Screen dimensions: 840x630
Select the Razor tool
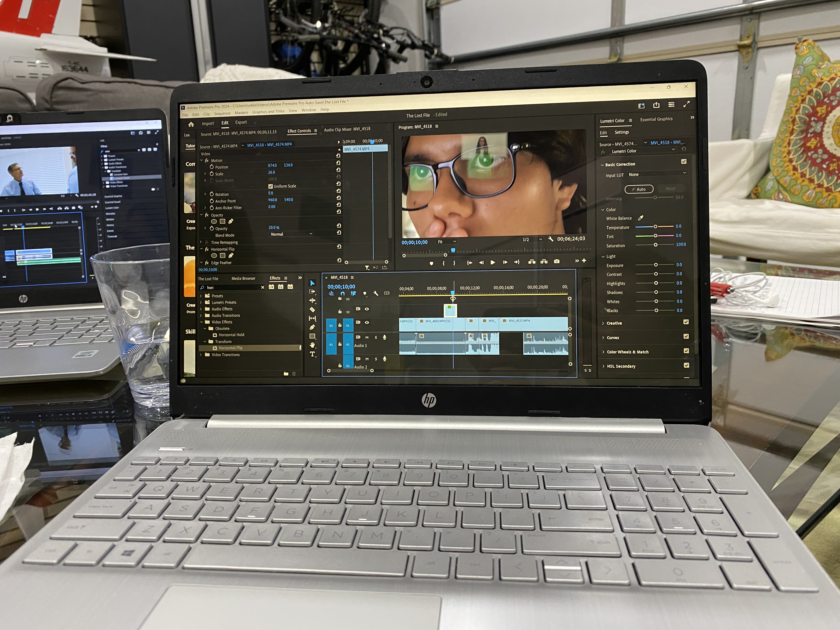click(x=312, y=310)
